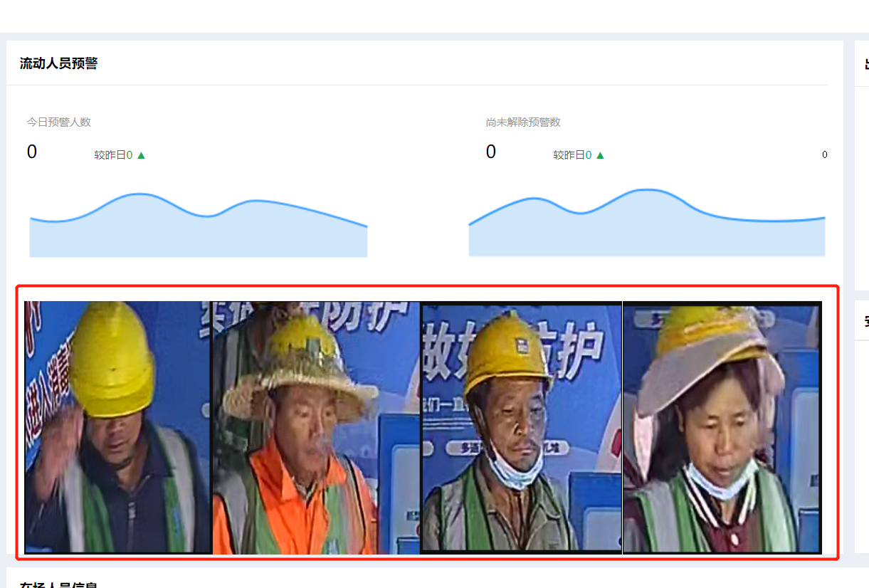869x588 pixels.
Task: Click the 在场人员信息 section heading
Action: click(x=58, y=585)
